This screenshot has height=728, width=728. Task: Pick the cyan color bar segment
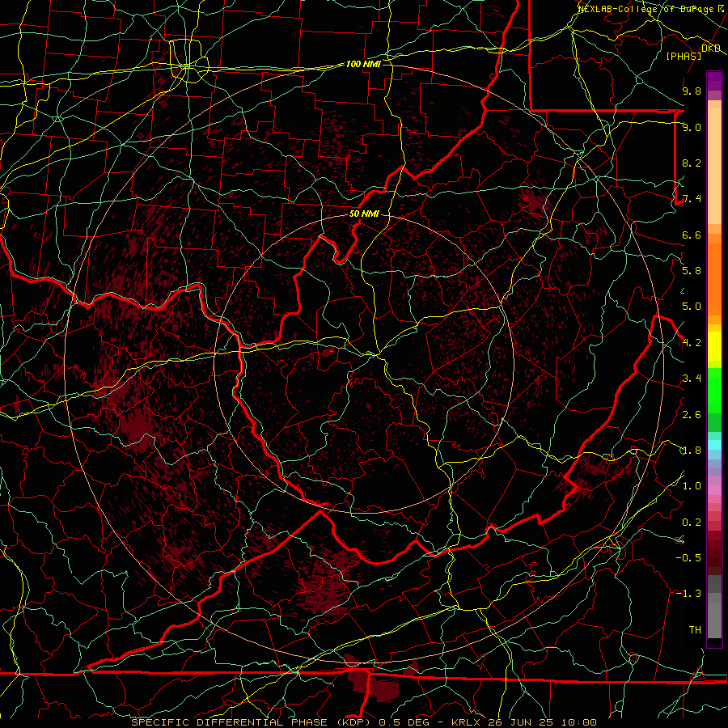pyautogui.click(x=714, y=445)
